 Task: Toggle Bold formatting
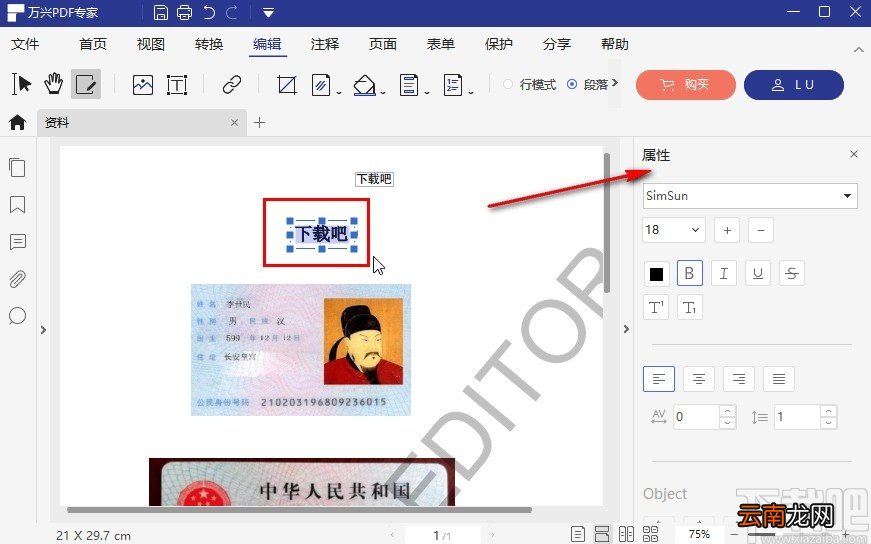pyautogui.click(x=689, y=273)
